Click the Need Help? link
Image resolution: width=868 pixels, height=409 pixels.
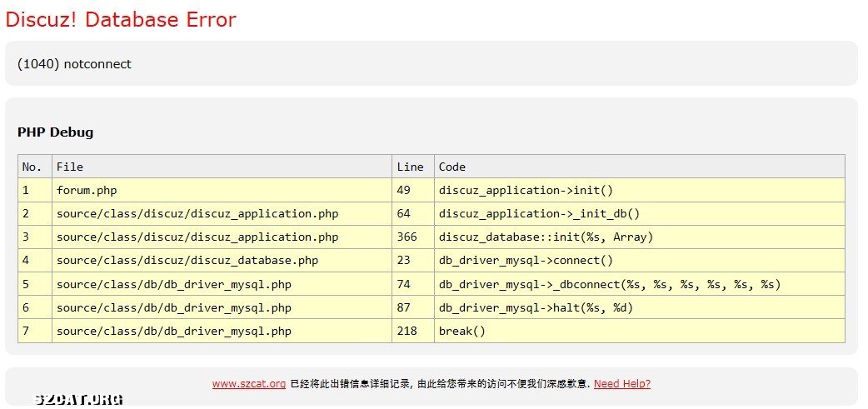point(622,383)
